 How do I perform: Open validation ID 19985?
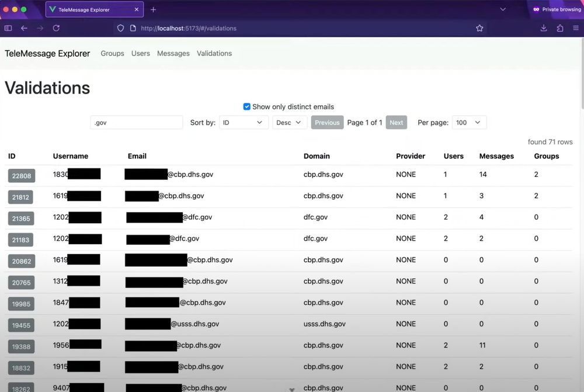21,304
